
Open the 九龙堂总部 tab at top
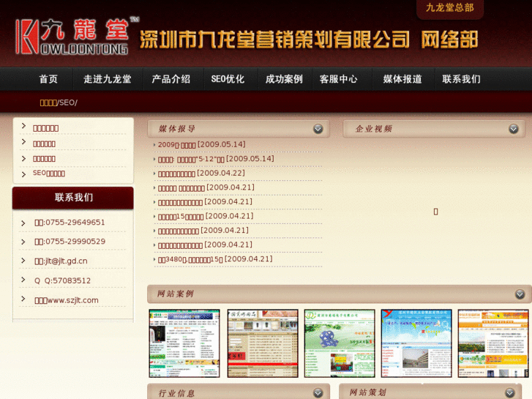coord(450,8)
